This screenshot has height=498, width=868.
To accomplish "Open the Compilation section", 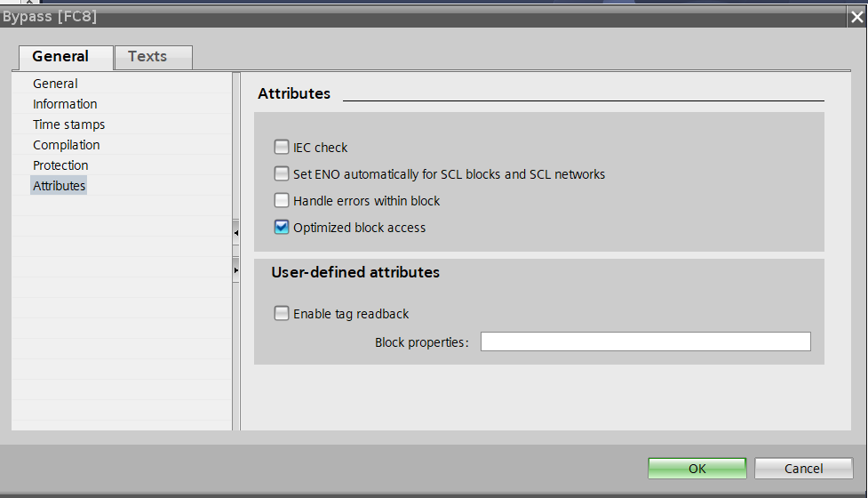I will [66, 145].
